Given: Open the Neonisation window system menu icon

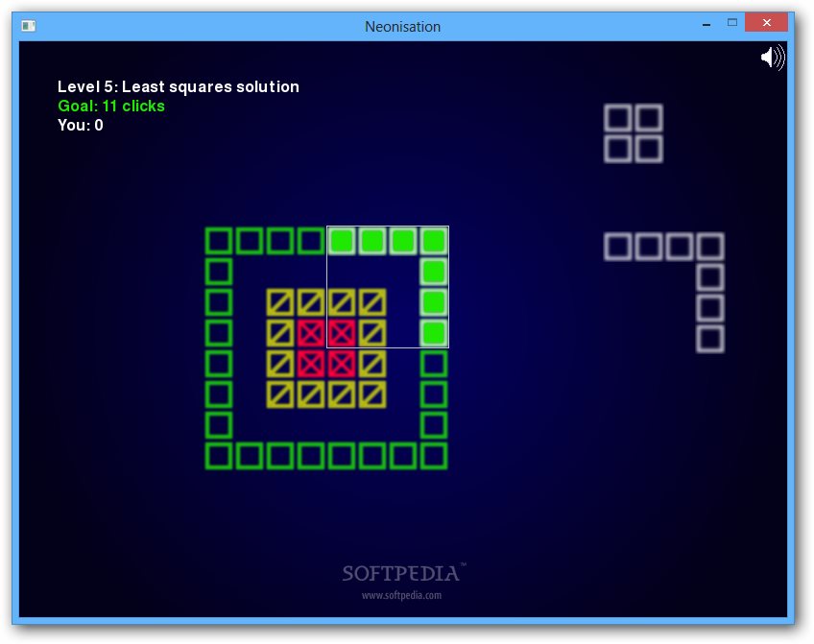Looking at the screenshot, I should pos(29,26).
